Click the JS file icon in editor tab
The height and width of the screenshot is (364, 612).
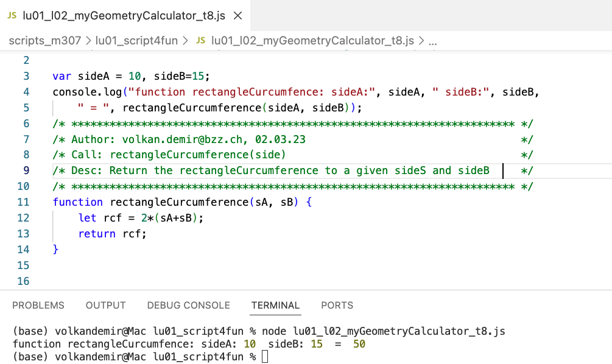tap(12, 16)
